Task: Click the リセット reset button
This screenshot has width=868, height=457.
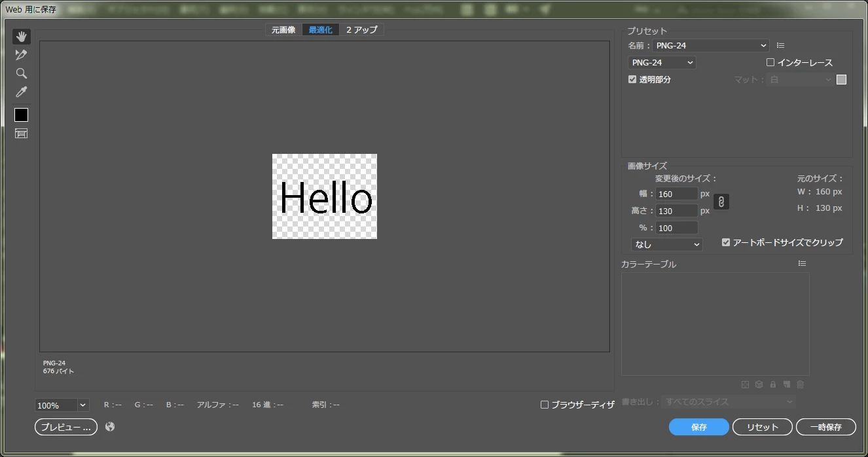Action: (x=763, y=427)
